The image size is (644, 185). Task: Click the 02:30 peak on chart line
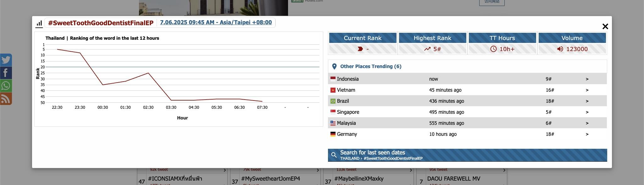(148, 73)
